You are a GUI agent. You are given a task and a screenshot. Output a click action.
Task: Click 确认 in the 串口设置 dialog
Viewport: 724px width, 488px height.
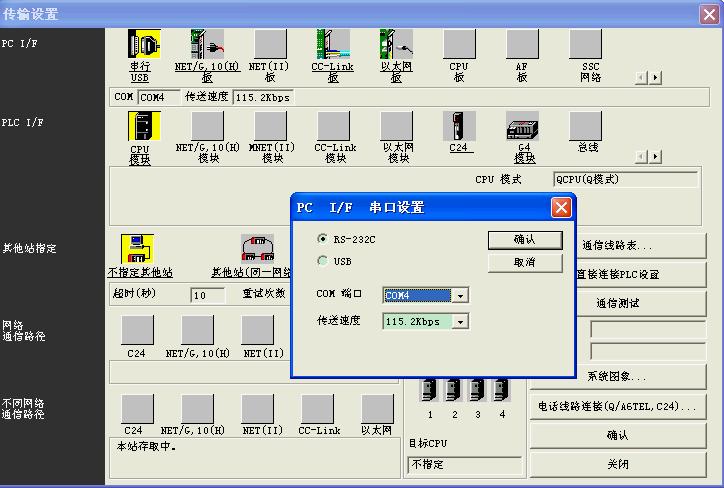click(524, 240)
